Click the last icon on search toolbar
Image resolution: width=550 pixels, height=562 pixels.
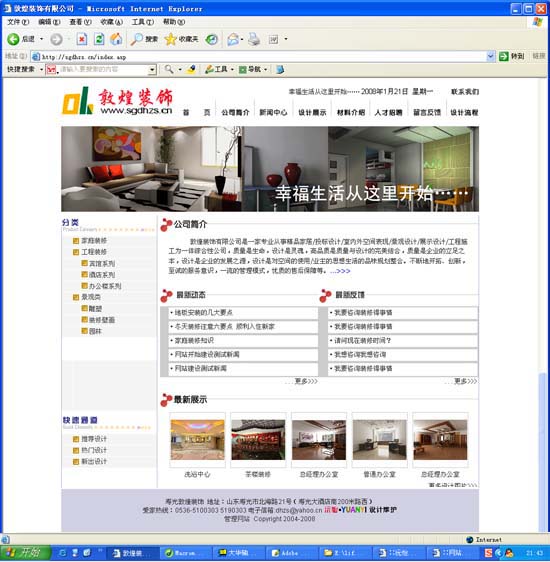(x=280, y=70)
